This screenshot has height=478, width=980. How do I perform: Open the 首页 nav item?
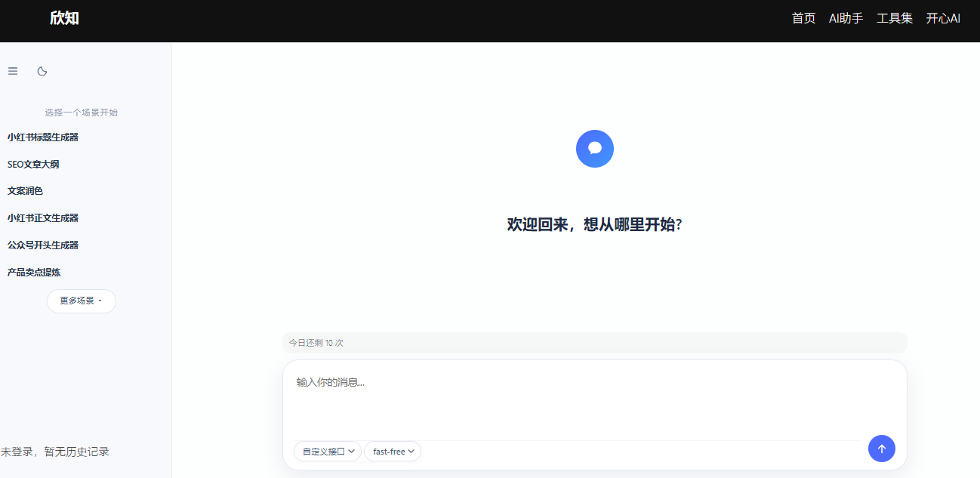pyautogui.click(x=803, y=18)
